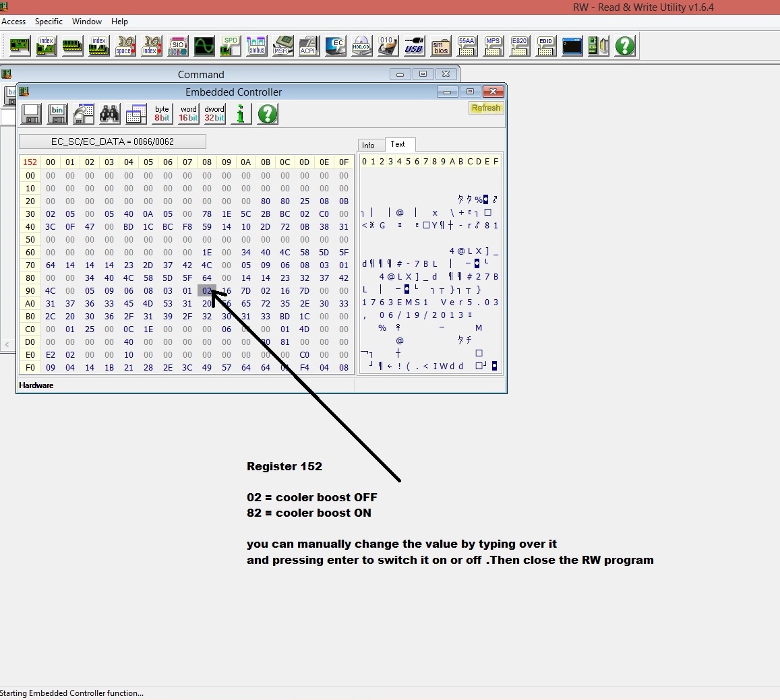Open the SPD memory tool
780x700 pixels.
[231, 46]
